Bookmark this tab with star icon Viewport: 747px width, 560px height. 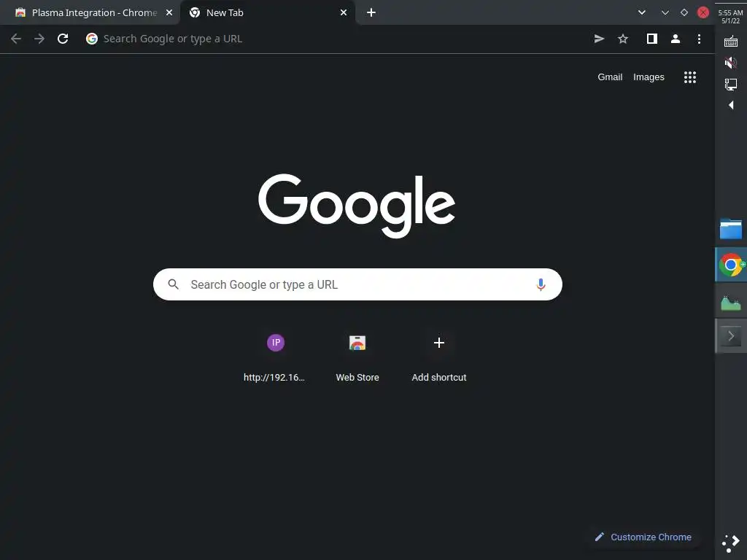[x=623, y=39]
